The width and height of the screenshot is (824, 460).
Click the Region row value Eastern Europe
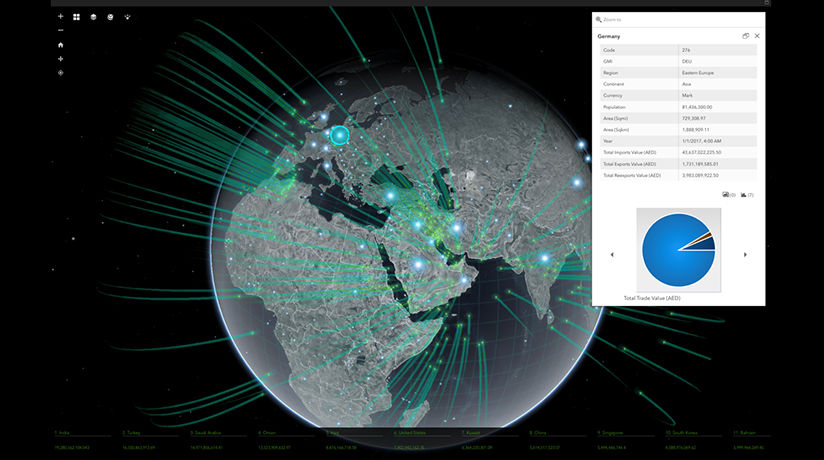pos(698,73)
